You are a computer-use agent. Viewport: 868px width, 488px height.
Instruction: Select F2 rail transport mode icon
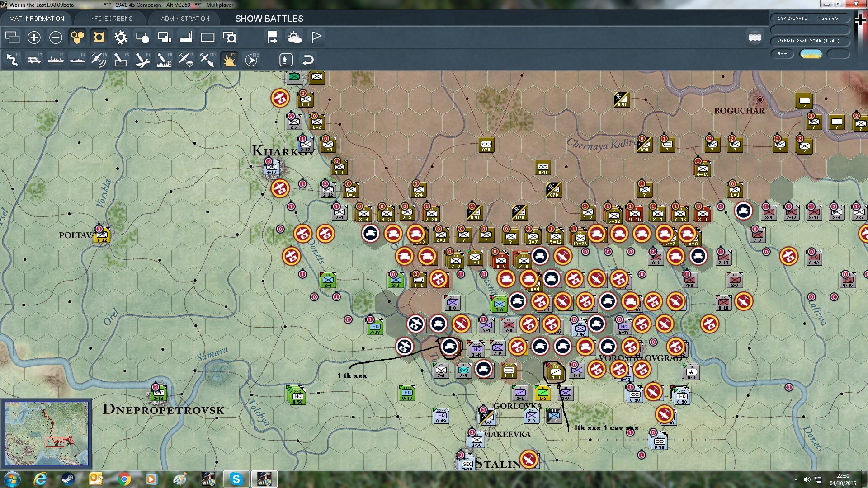[x=34, y=59]
